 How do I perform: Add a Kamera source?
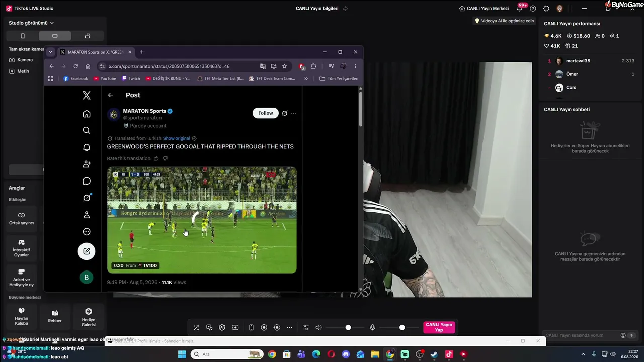(x=21, y=60)
